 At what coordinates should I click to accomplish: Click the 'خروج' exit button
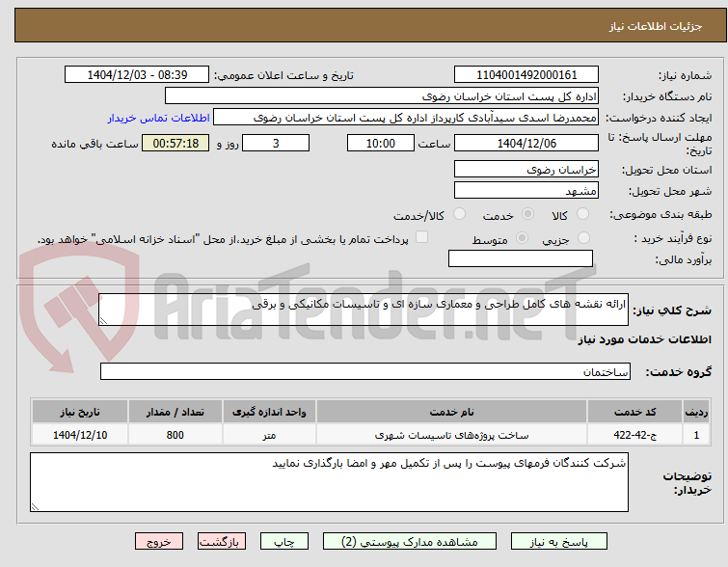point(159,542)
